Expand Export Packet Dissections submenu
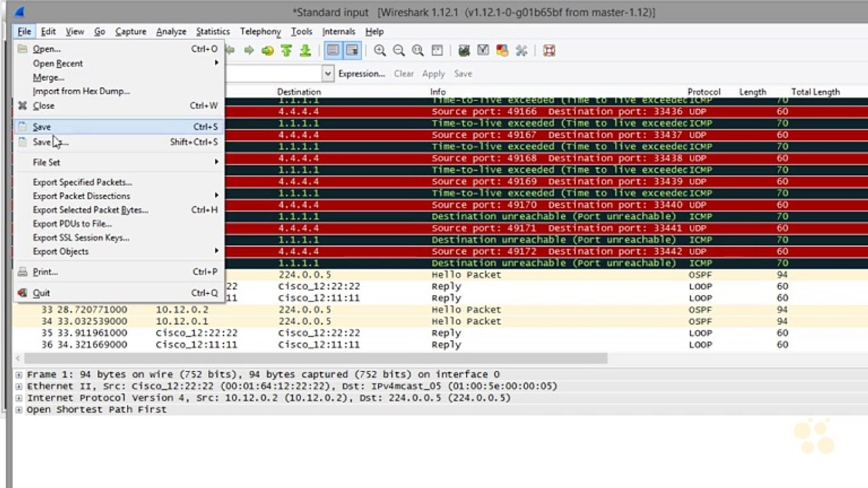 click(x=118, y=196)
